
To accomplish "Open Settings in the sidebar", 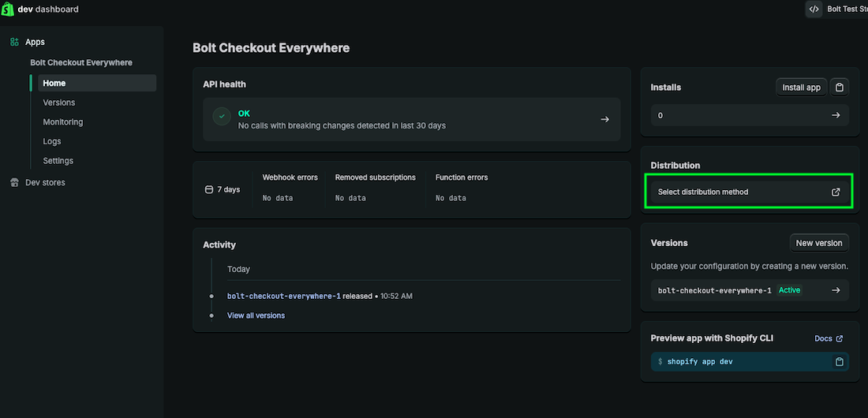I will point(58,161).
